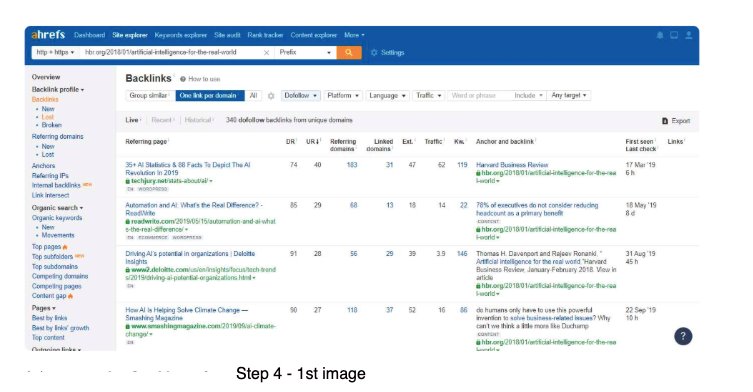Select Group similar option
The image size is (753, 392).
pyautogui.click(x=149, y=96)
